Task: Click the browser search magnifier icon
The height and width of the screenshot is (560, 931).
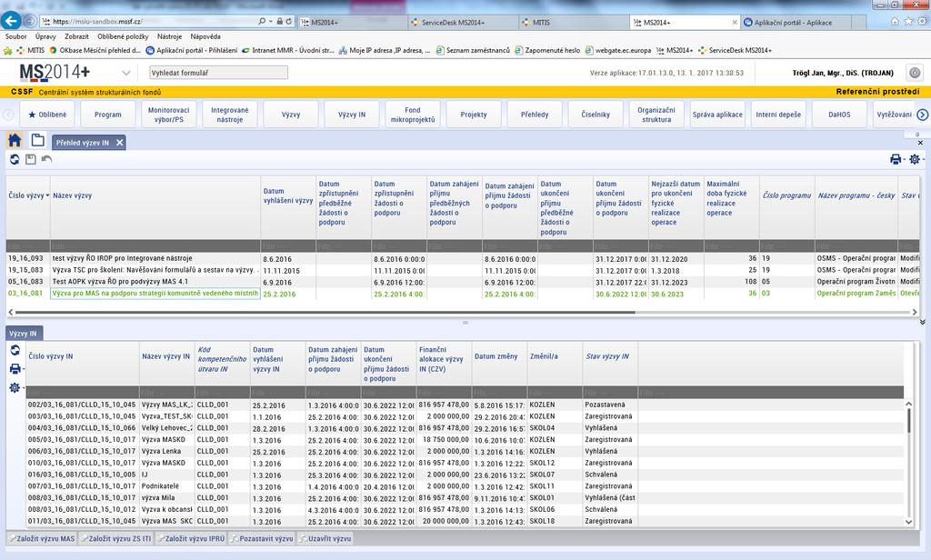Action: click(x=262, y=22)
